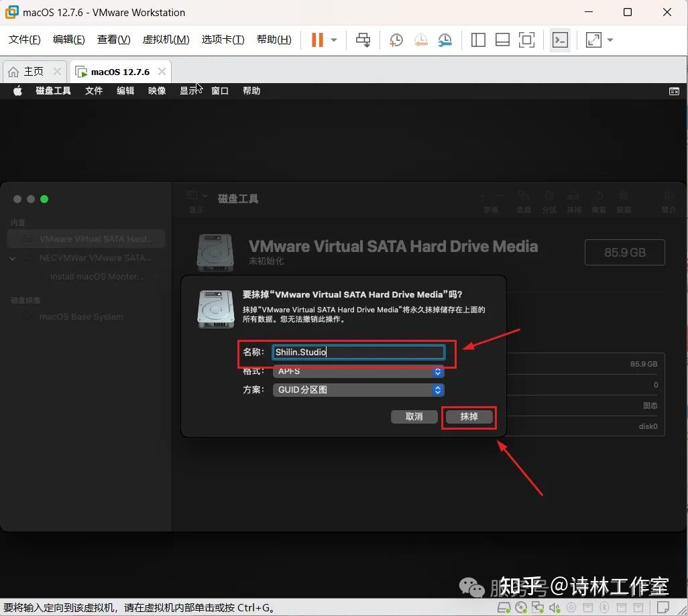Click the CD/DVD drive status icon
Image resolution: width=688 pixels, height=616 pixels.
(x=521, y=608)
